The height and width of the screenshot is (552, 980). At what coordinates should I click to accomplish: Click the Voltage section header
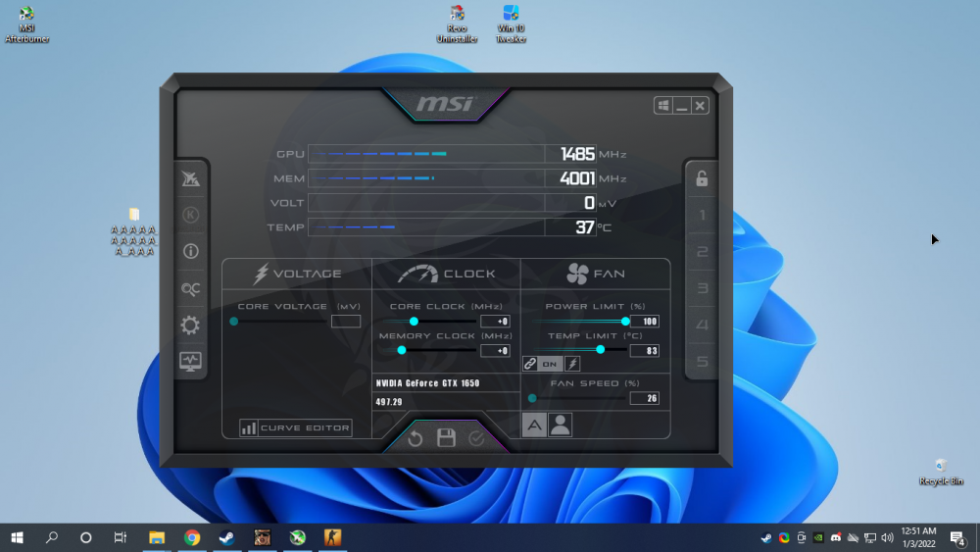298,274
